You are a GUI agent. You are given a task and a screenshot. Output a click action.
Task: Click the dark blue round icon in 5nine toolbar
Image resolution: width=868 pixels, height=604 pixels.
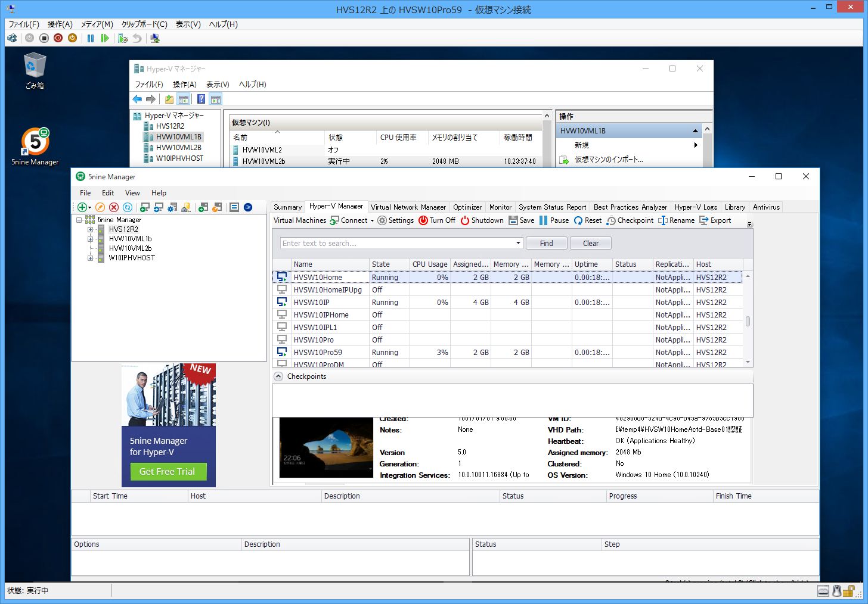(248, 207)
